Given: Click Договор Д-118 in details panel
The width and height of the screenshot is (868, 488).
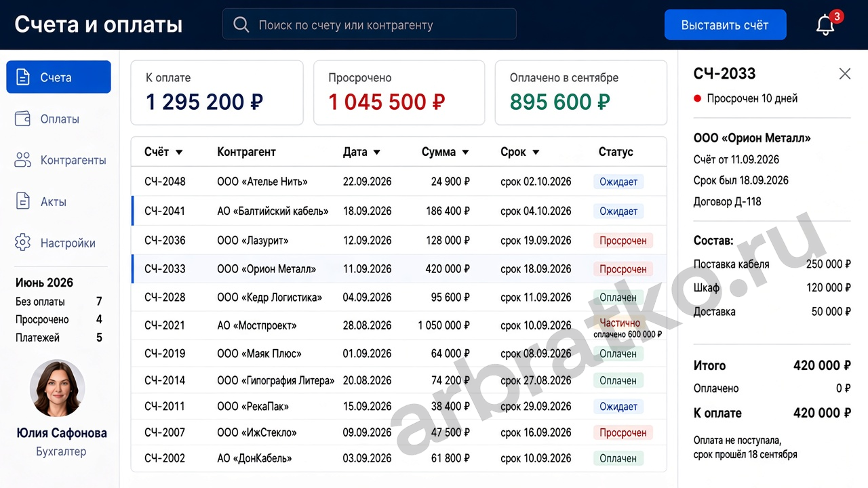Looking at the screenshot, I should pyautogui.click(x=728, y=201).
